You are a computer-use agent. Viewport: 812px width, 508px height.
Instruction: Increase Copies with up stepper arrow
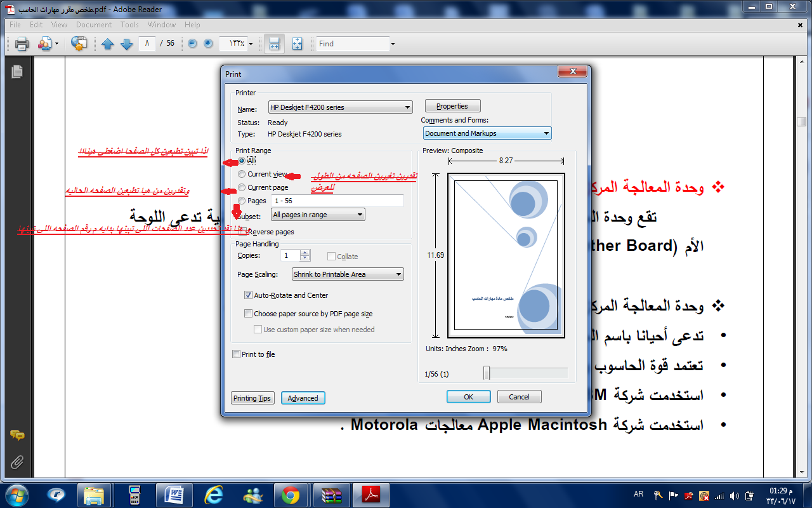[x=305, y=253]
